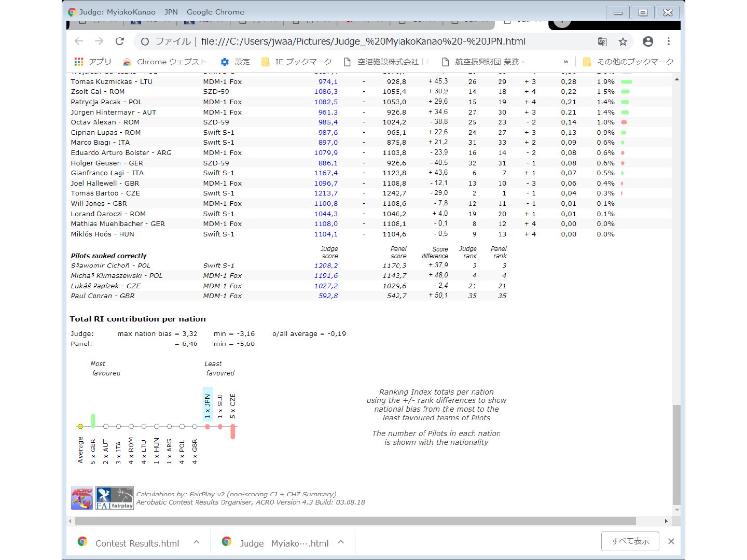The image size is (747, 560).
Task: Open the Chrome three-dot menu
Action: point(669,41)
